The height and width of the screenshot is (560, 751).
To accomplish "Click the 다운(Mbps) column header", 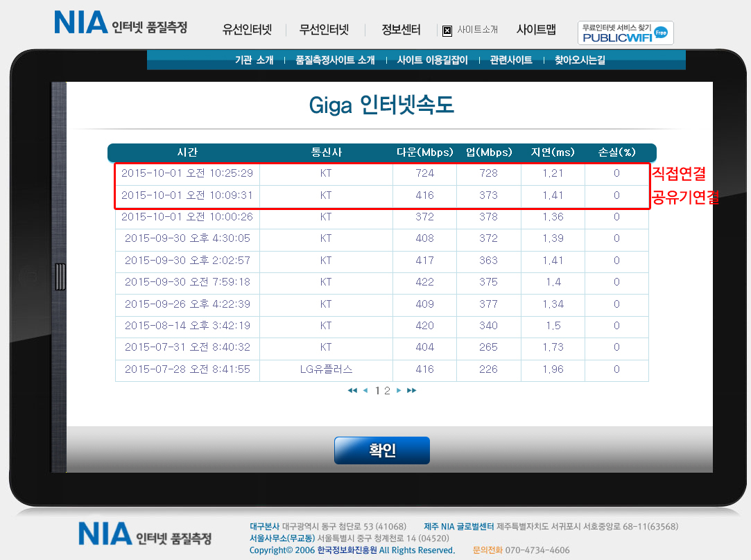I will [425, 152].
